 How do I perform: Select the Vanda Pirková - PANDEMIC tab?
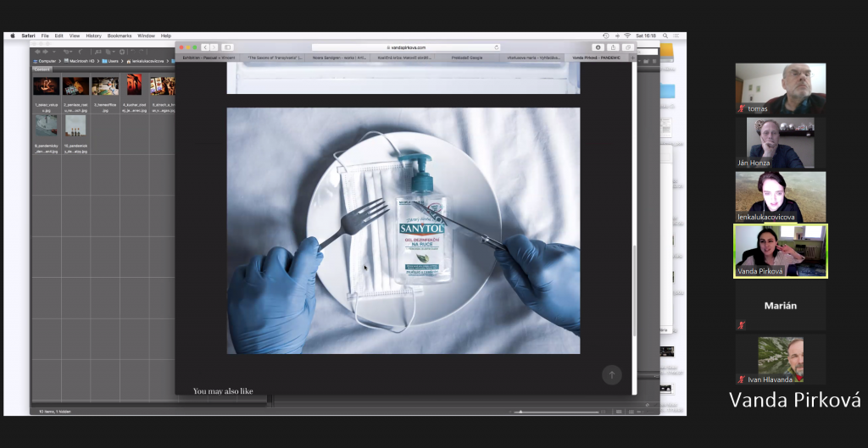[x=596, y=58]
